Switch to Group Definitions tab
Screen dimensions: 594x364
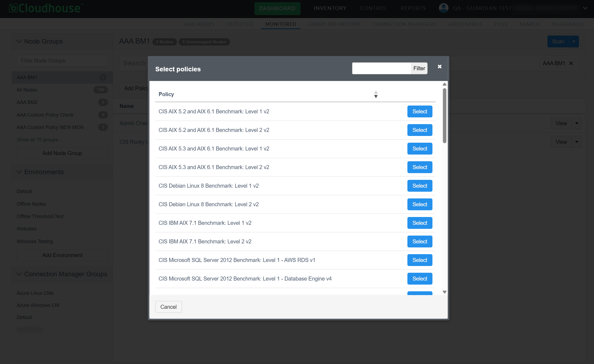[x=334, y=24]
